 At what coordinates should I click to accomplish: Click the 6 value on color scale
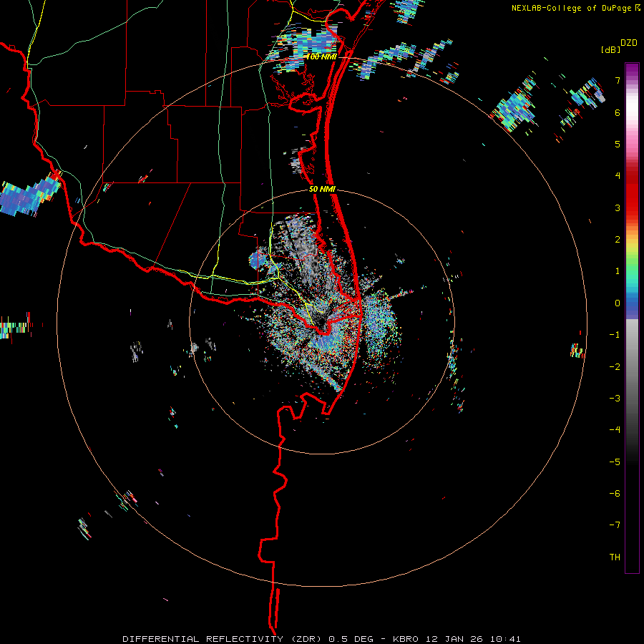coord(618,112)
